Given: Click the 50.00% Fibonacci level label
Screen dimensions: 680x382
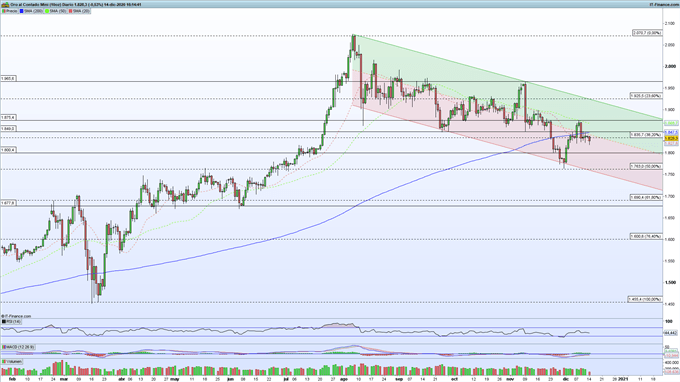Looking at the screenshot, I should [646, 166].
